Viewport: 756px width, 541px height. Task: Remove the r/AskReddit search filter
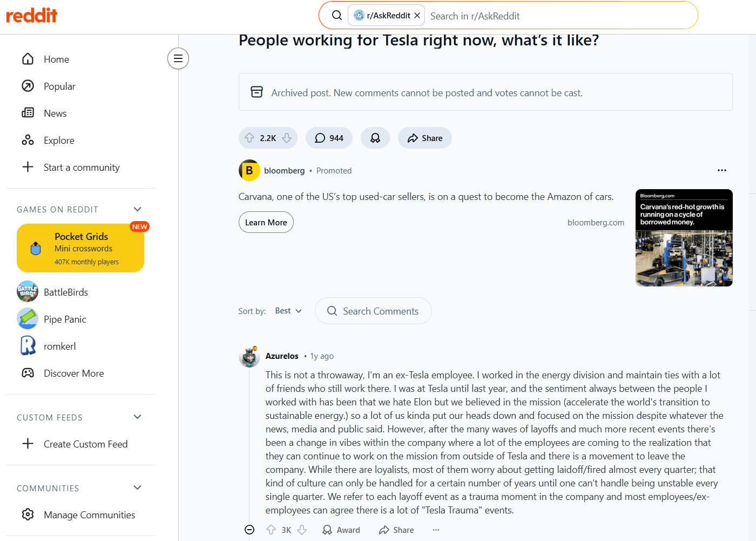pyautogui.click(x=417, y=16)
